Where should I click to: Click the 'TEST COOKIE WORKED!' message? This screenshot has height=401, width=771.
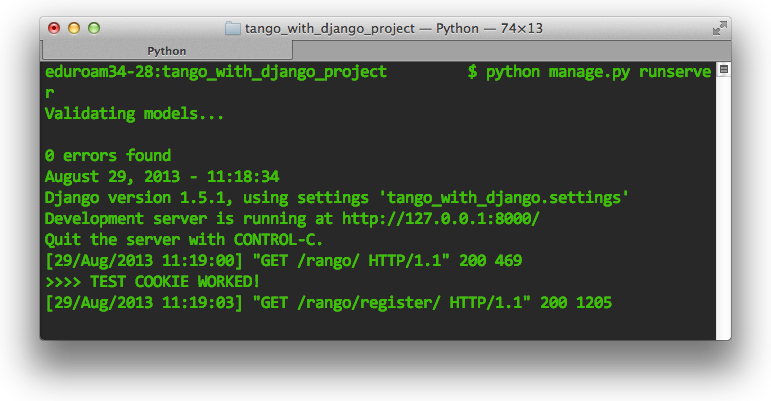tap(175, 282)
